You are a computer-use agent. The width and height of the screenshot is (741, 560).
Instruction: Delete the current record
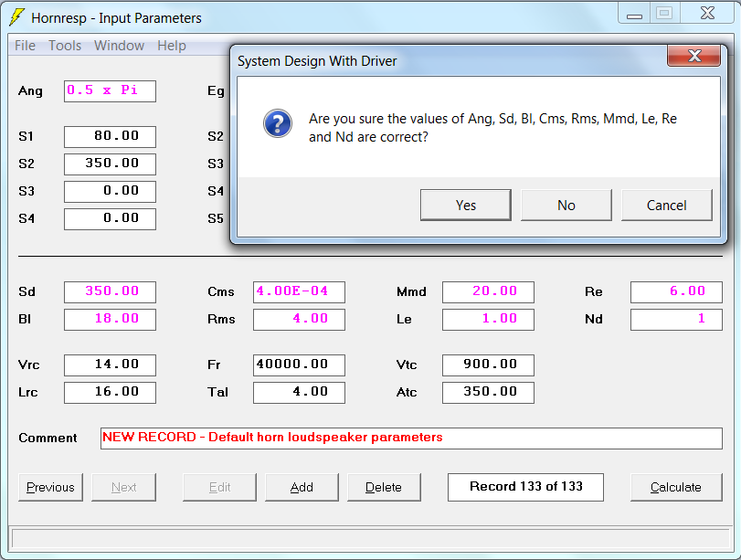pos(384,487)
